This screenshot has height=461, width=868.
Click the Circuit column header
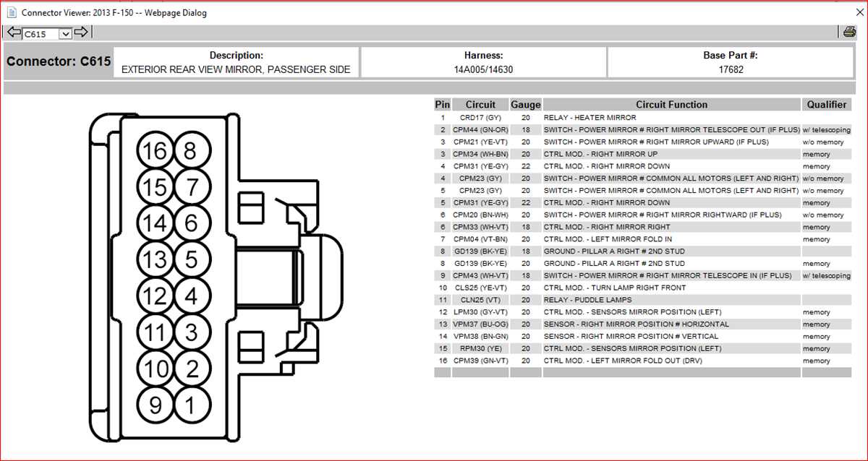(480, 105)
